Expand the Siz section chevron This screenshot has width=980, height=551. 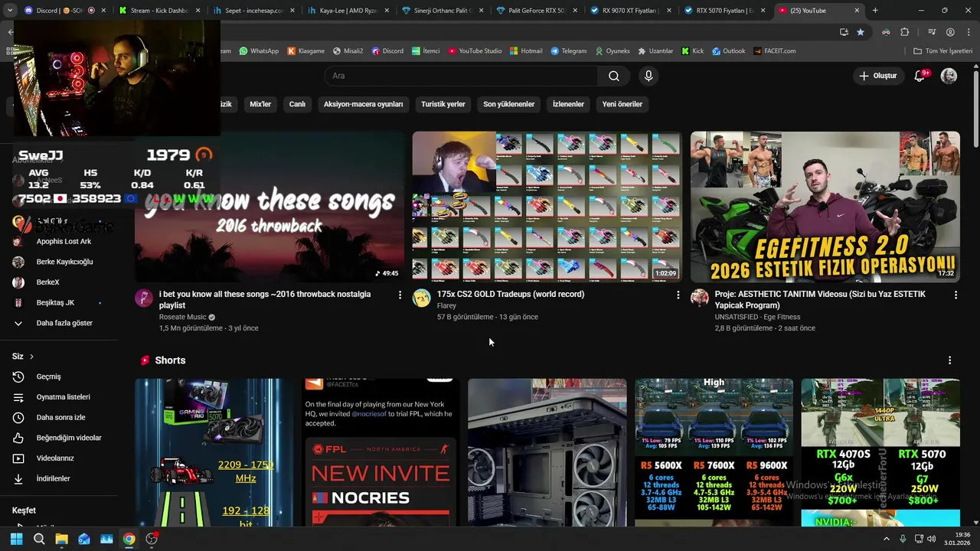pos(31,357)
